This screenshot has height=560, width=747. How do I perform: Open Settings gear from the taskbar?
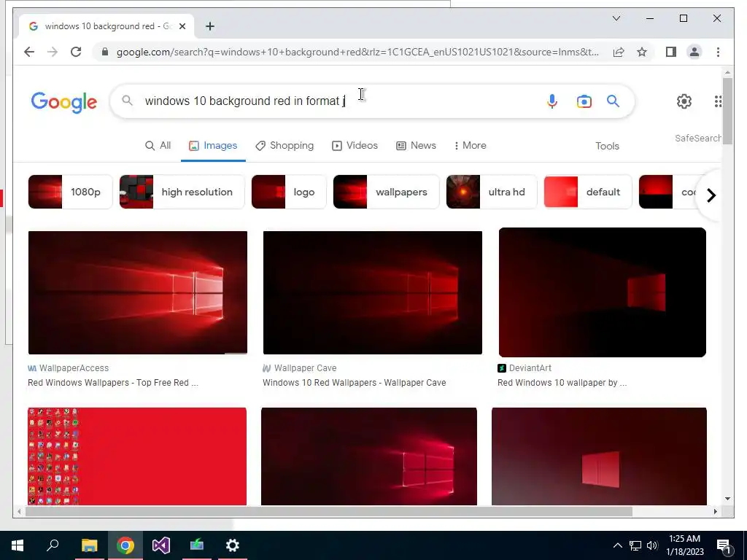[233, 545]
